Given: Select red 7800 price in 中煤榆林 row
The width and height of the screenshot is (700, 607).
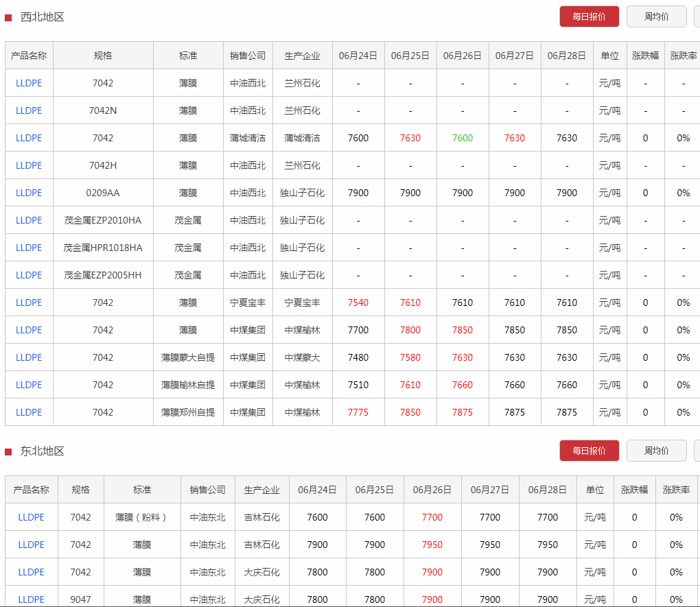Looking at the screenshot, I should click(410, 331).
